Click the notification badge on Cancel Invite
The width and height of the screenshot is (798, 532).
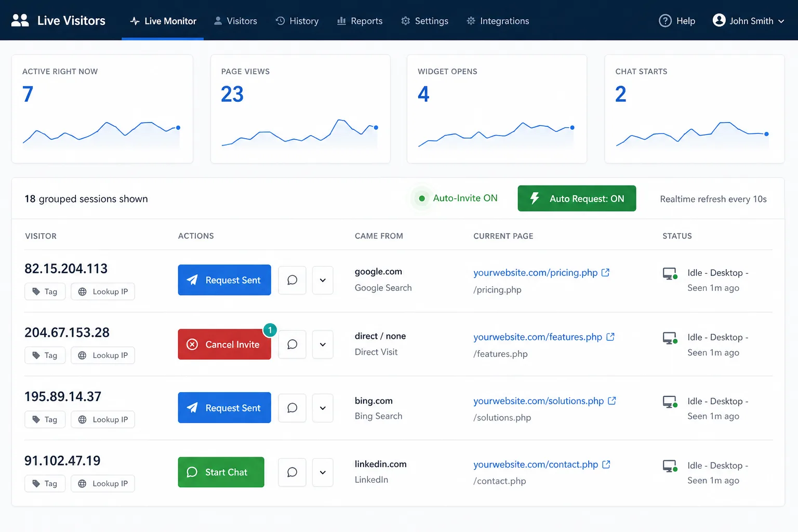point(270,330)
